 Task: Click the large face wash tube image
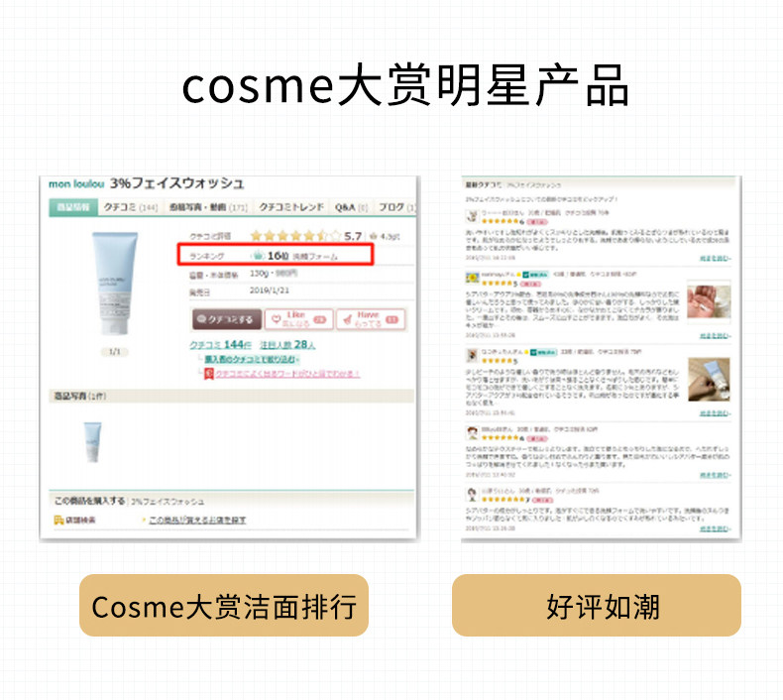click(114, 283)
